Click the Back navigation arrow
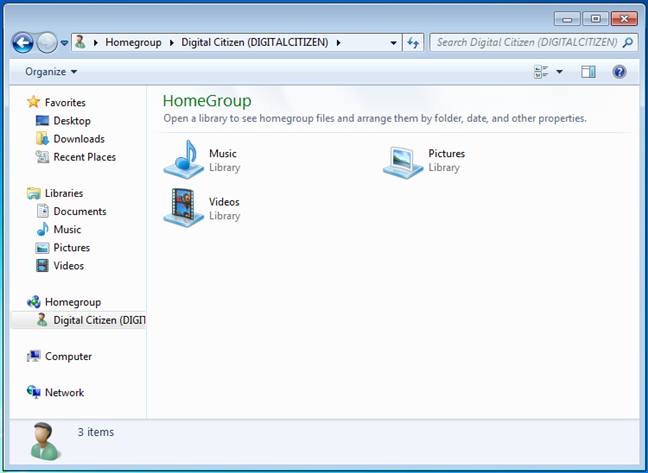The height and width of the screenshot is (473, 648). pos(23,43)
